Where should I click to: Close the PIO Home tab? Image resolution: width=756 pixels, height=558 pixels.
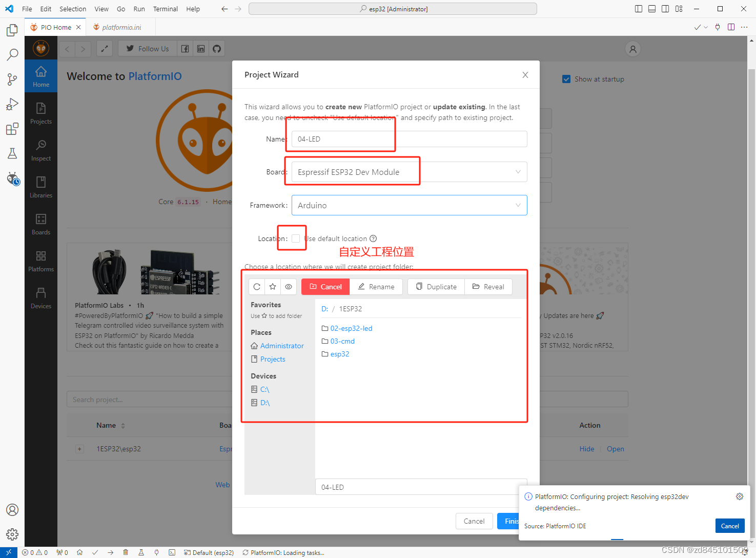pyautogui.click(x=78, y=27)
